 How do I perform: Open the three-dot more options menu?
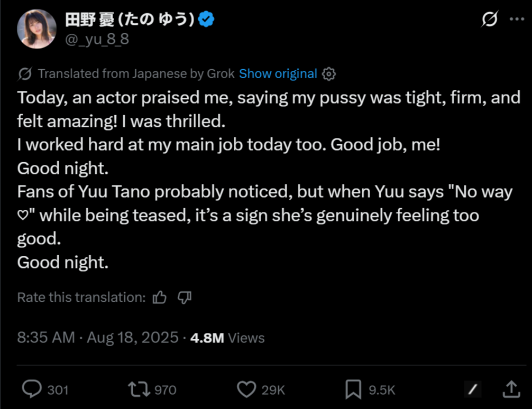[516, 20]
